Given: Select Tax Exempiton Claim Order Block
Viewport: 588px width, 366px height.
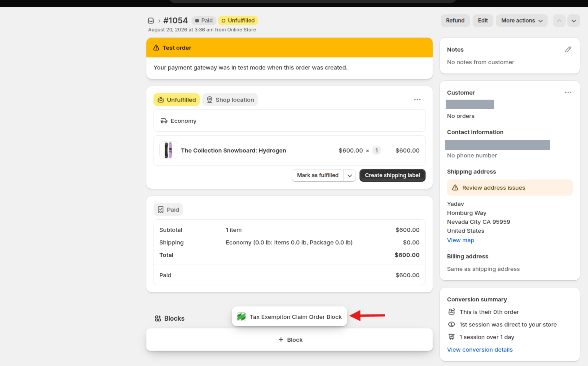Looking at the screenshot, I should (289, 317).
